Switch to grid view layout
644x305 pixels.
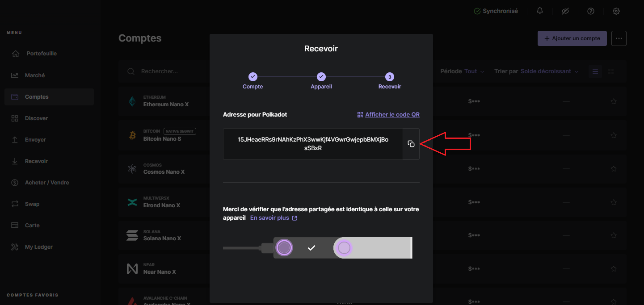(x=612, y=71)
